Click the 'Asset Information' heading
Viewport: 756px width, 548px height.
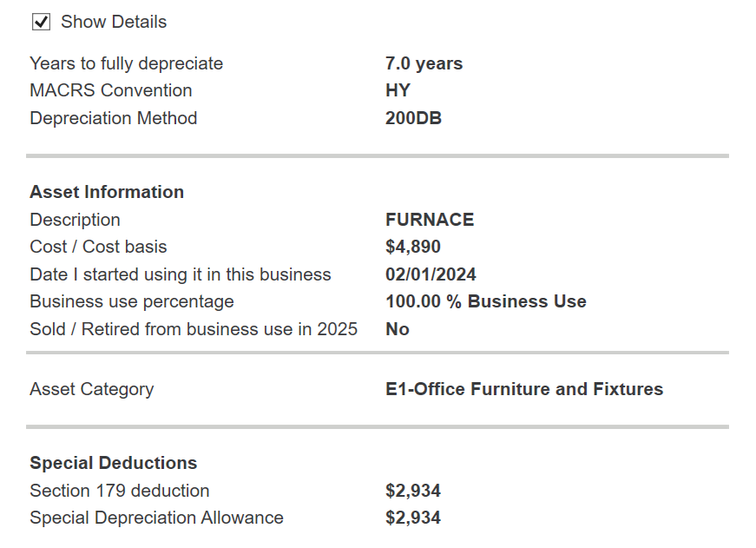click(107, 192)
